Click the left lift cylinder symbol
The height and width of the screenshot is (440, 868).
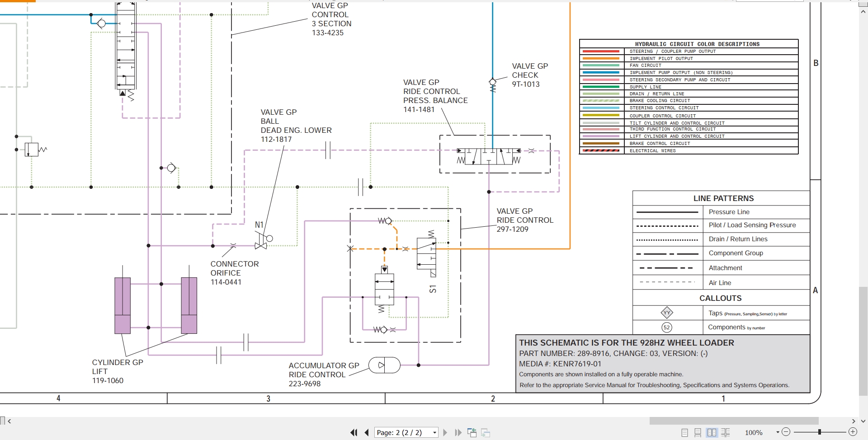(123, 305)
